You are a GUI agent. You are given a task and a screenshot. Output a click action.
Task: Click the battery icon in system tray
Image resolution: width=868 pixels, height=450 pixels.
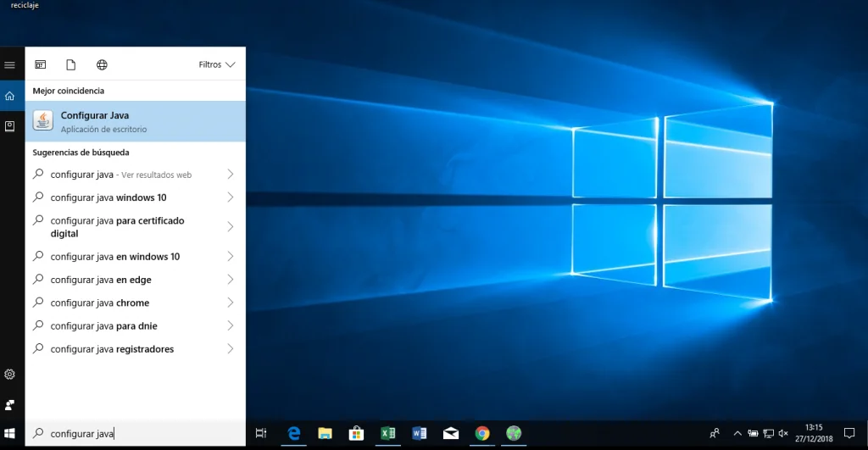tap(753, 433)
